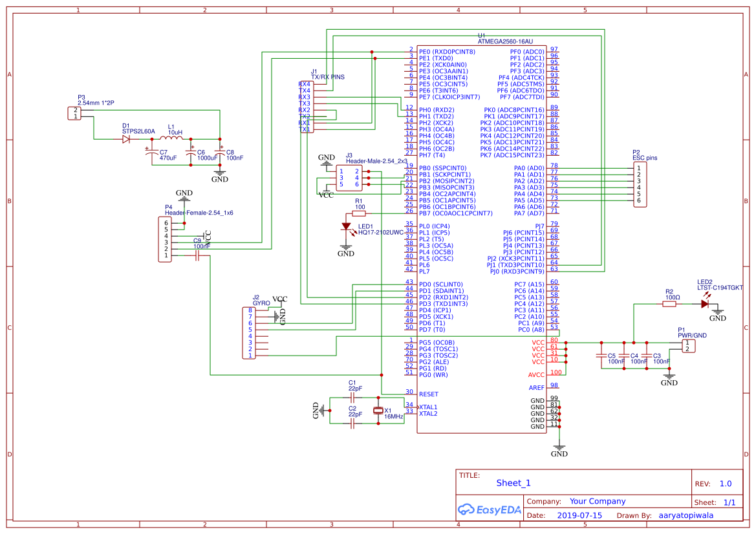
Task: Click the PE0 (RXD0PCINT8) pin label
Action: [447, 52]
